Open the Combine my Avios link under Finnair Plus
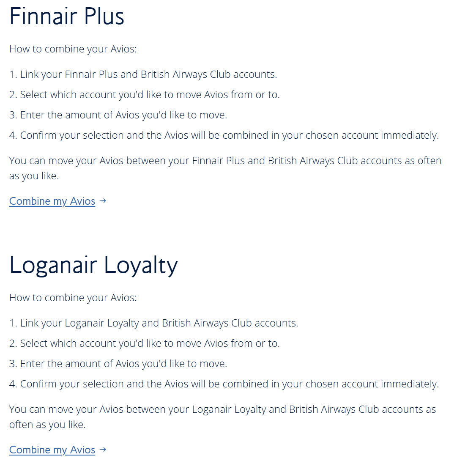476x472 pixels. [x=52, y=201]
